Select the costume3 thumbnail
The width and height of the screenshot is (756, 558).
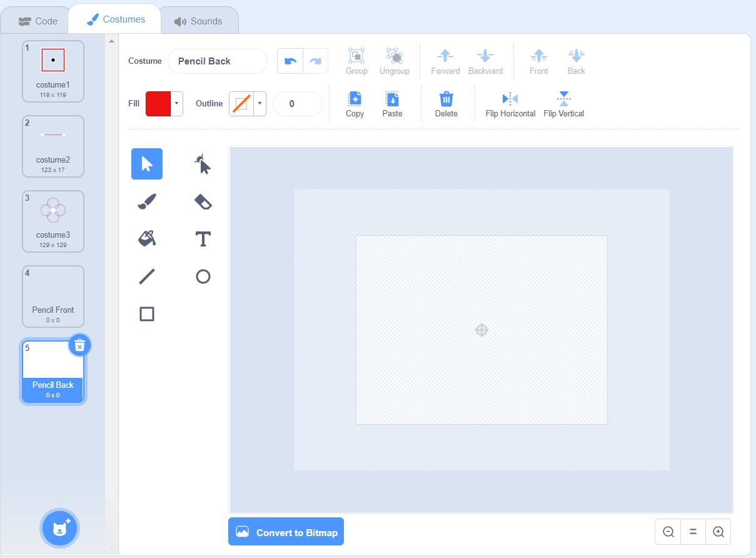[53, 221]
